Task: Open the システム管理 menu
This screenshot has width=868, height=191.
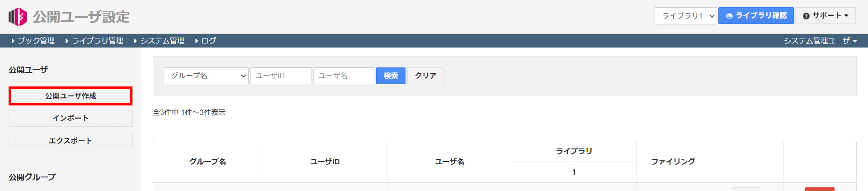Action: (x=159, y=41)
